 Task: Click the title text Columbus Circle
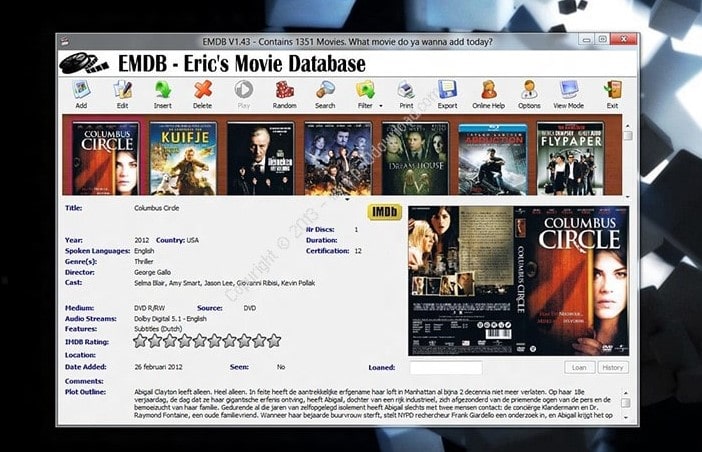[x=157, y=208]
